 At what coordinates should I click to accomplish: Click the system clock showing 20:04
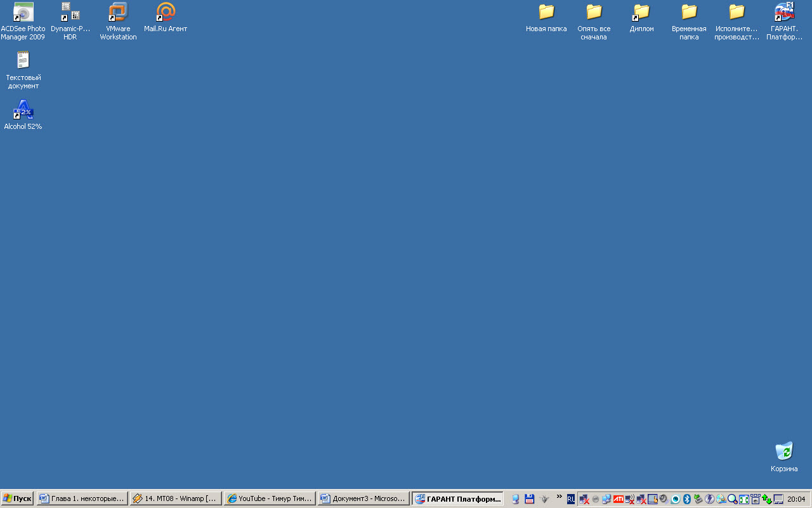pos(796,499)
